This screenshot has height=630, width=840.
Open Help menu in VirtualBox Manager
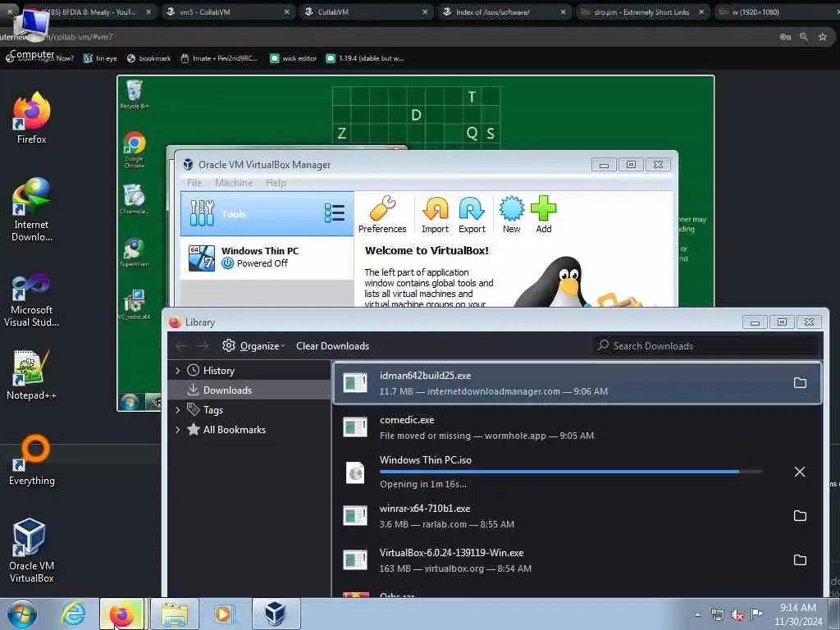pos(276,183)
